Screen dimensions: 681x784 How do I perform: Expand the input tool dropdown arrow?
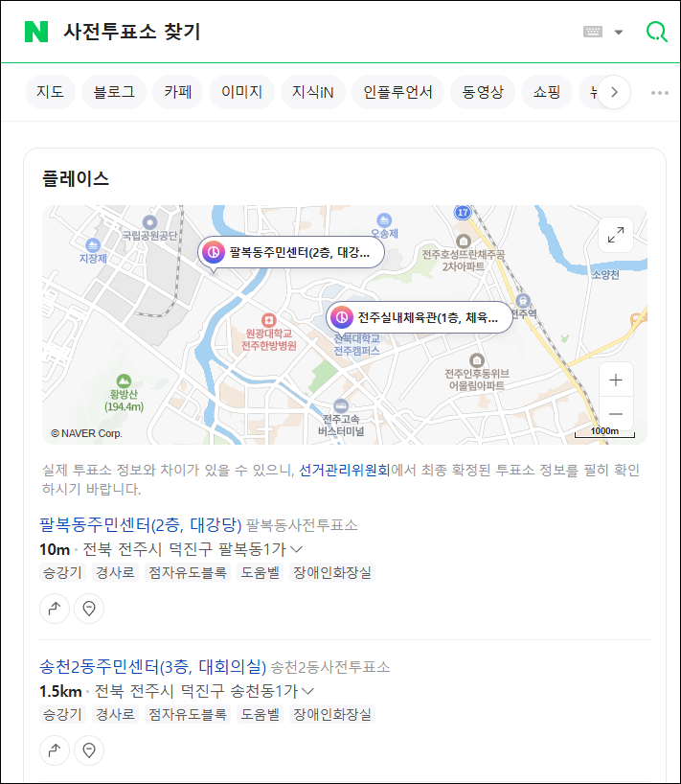pos(619,32)
